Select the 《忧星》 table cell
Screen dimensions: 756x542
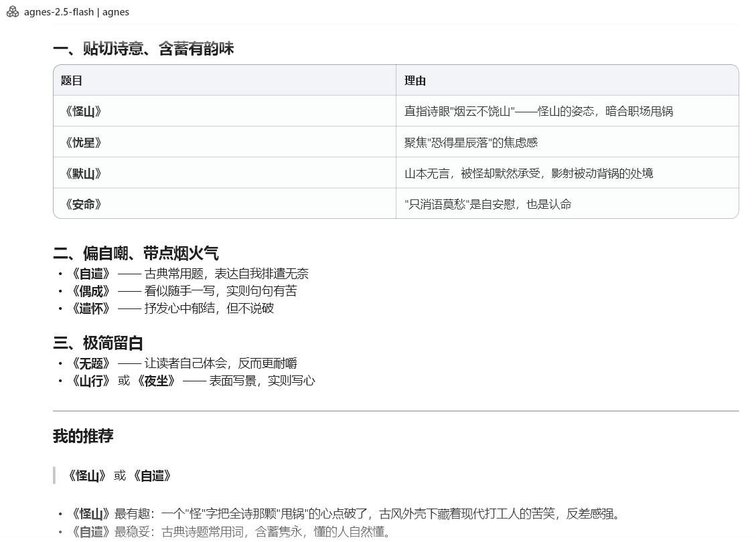225,142
